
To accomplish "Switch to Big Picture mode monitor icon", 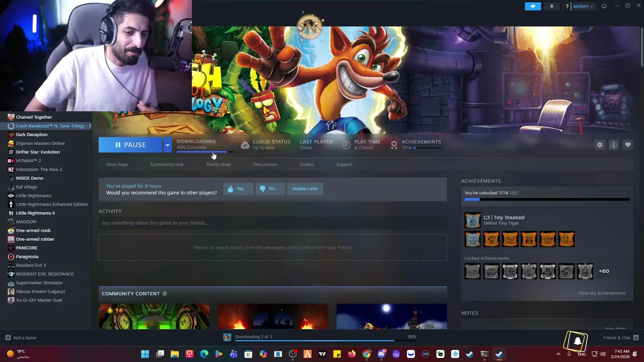I will click(604, 6).
